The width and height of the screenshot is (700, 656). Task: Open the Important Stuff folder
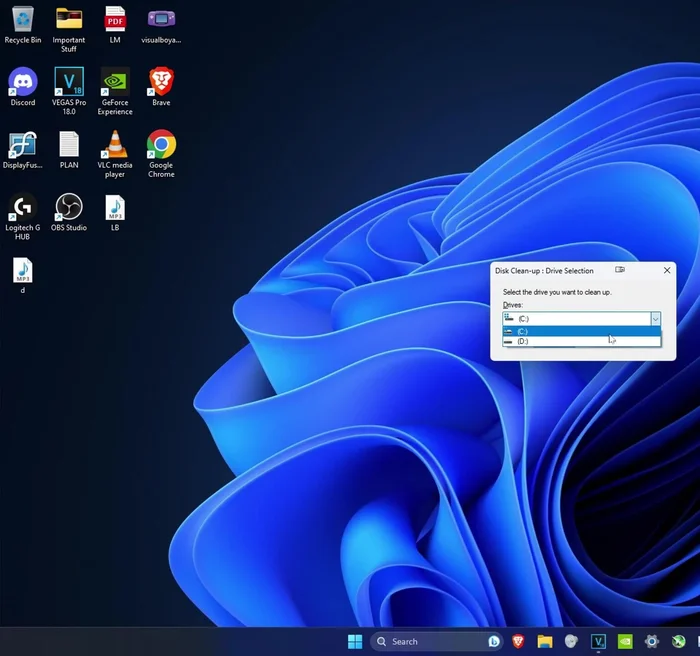(x=69, y=20)
